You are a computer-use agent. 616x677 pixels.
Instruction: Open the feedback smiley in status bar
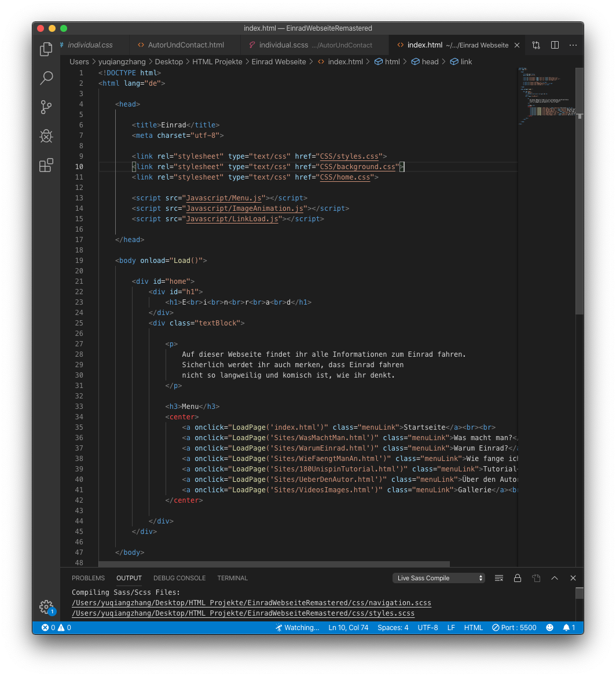point(549,628)
